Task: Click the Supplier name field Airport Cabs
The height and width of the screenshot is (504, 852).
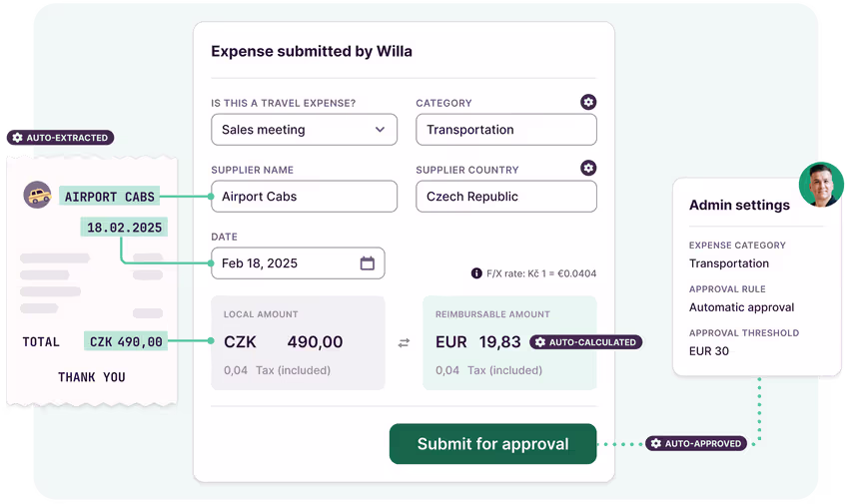Action: coord(304,197)
